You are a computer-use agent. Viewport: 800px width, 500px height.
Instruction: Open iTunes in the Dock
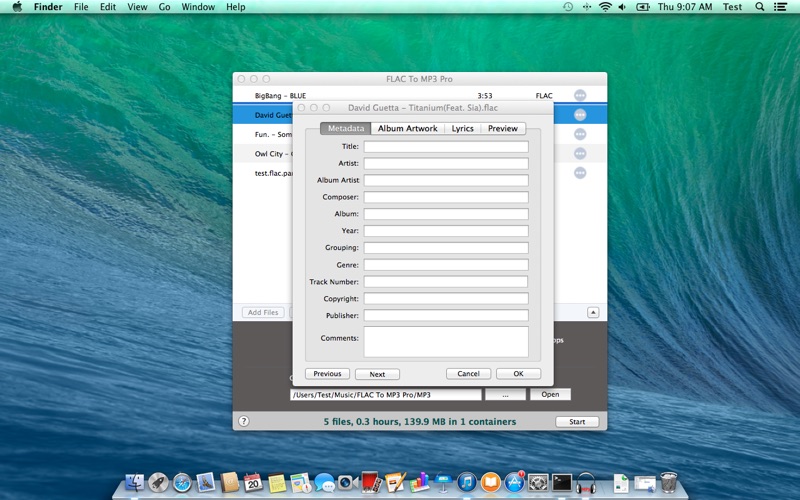467,482
